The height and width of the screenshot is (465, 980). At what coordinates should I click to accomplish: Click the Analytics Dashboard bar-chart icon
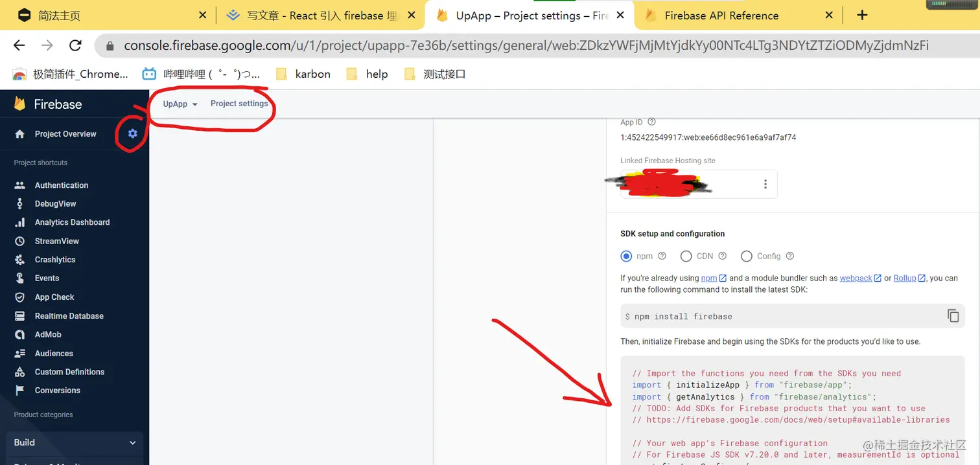pyautogui.click(x=20, y=222)
